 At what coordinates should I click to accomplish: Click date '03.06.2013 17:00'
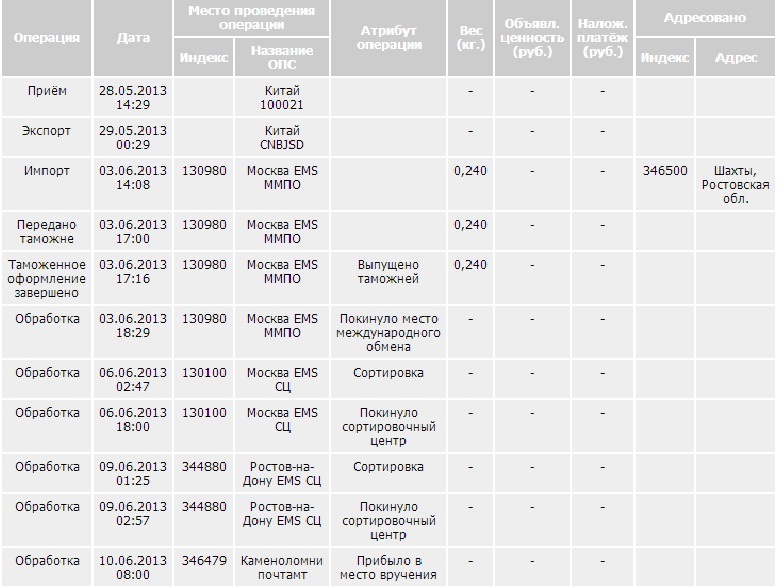click(x=132, y=232)
